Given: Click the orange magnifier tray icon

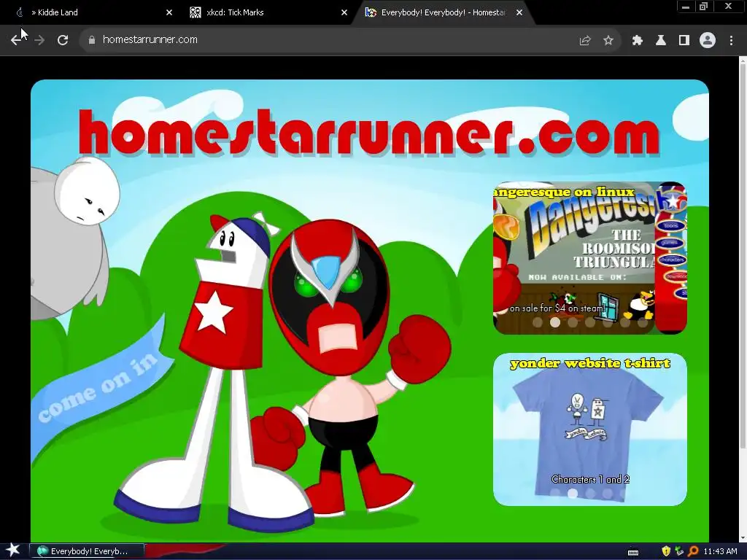Looking at the screenshot, I should pos(693,551).
